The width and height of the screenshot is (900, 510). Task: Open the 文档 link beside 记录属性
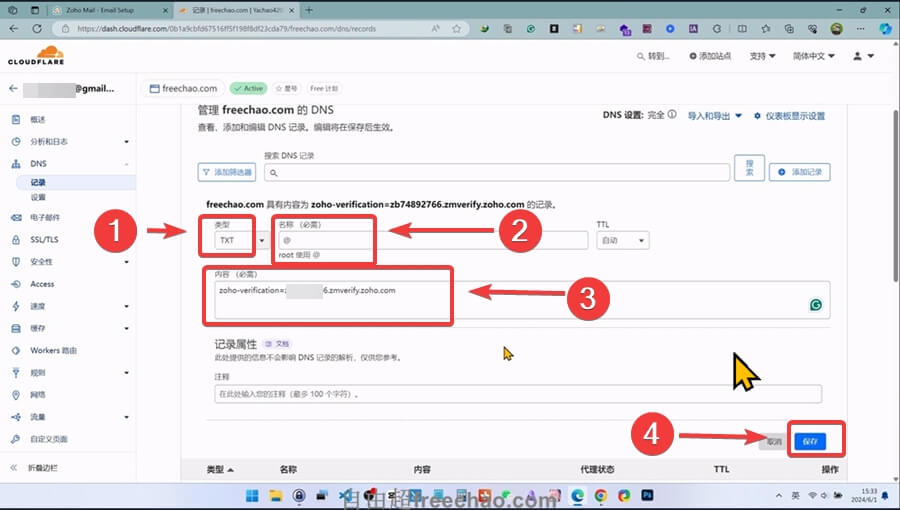(278, 344)
